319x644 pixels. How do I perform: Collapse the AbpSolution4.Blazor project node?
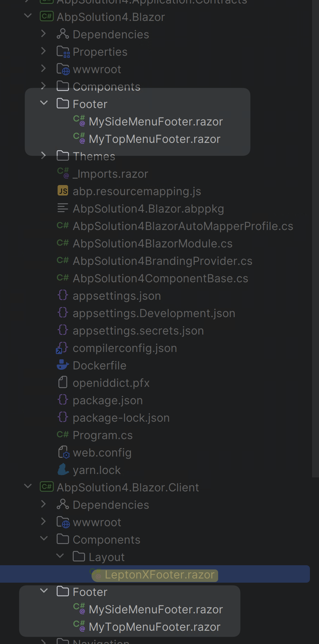coord(28,16)
